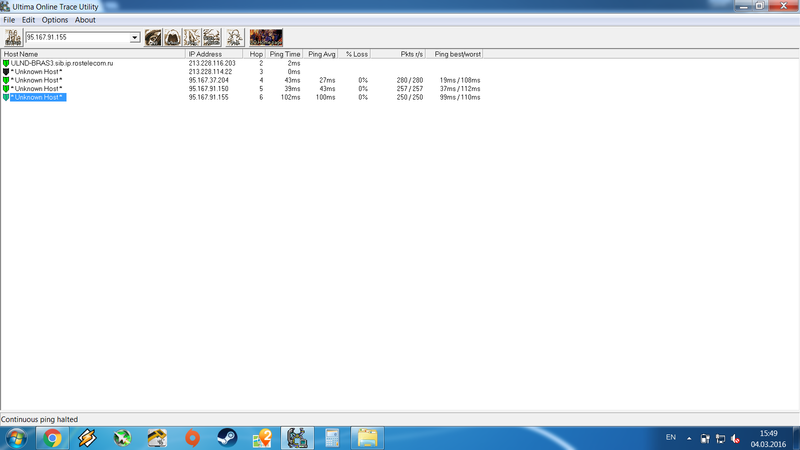Click the fourth sepia toolbar icon before the figure icon
The height and width of the screenshot is (450, 800).
pos(212,37)
